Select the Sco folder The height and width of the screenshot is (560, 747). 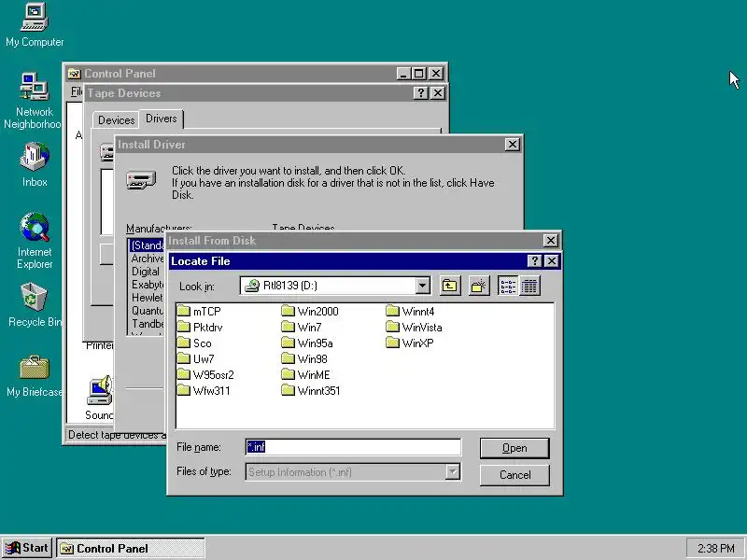[x=194, y=343]
